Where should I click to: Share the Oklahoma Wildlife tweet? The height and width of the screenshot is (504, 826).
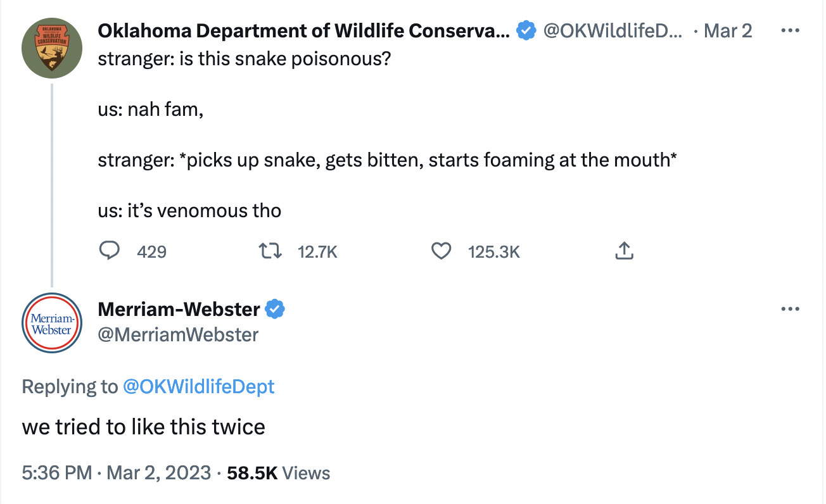pyautogui.click(x=624, y=252)
